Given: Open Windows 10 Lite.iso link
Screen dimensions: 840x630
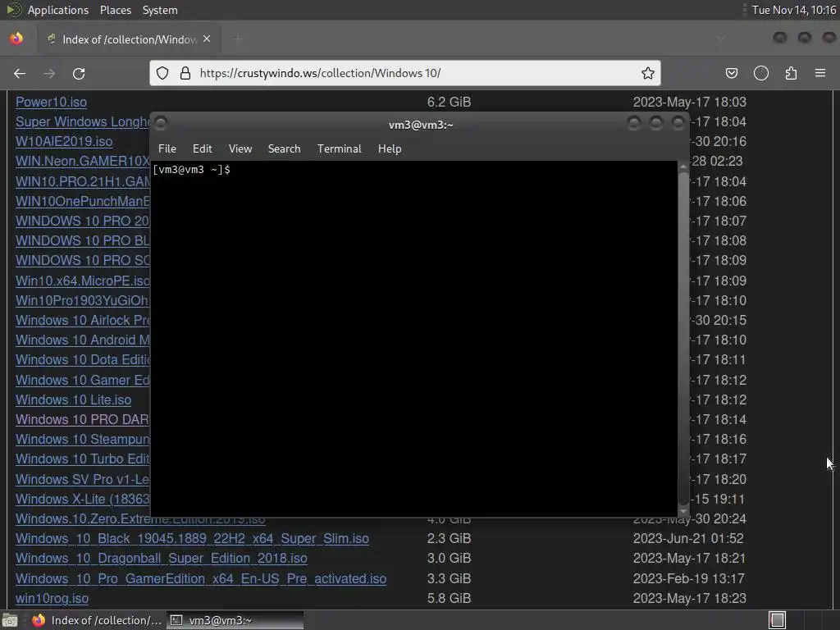Looking at the screenshot, I should click(73, 399).
